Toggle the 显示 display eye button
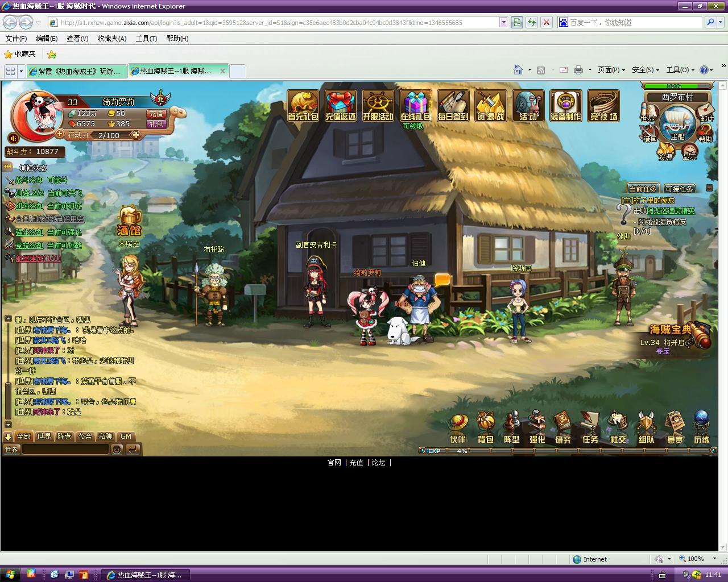This screenshot has width=728, height=582. point(689,152)
